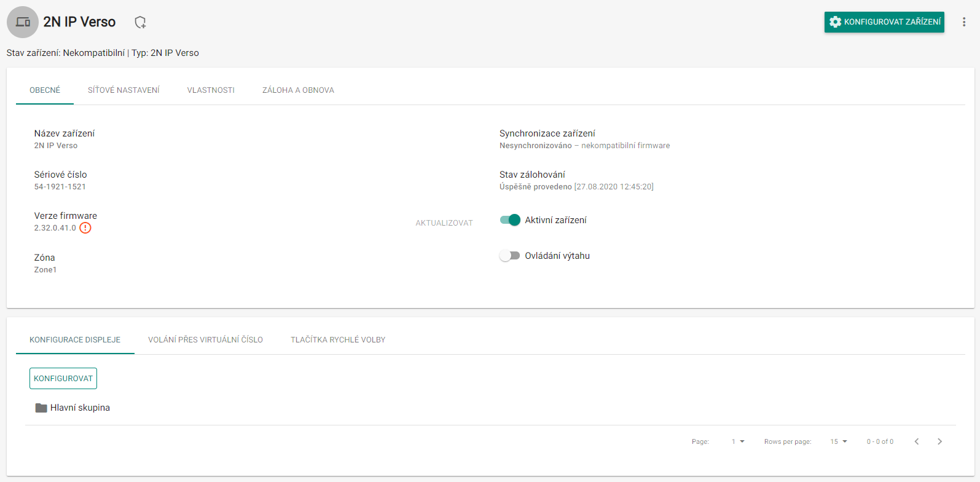Open the Page number dropdown
Screen dimensions: 980x482
click(x=738, y=441)
